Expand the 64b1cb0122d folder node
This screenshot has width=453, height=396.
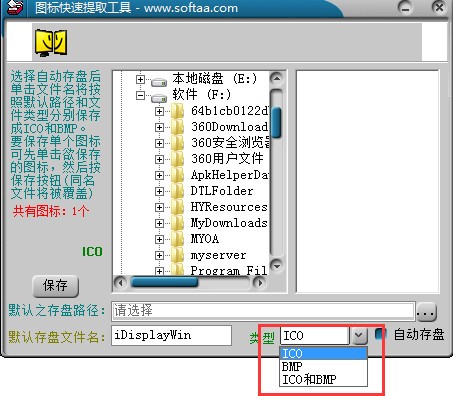pos(159,111)
